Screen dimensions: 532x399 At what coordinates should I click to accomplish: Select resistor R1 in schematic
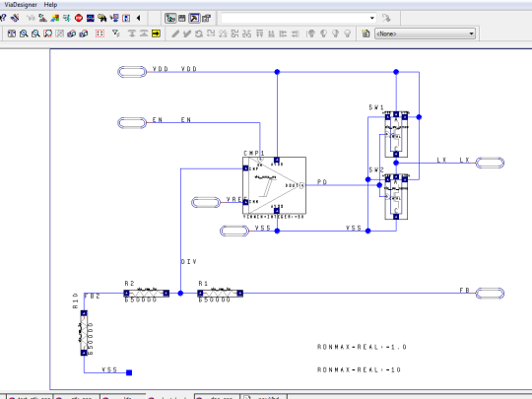coord(221,294)
